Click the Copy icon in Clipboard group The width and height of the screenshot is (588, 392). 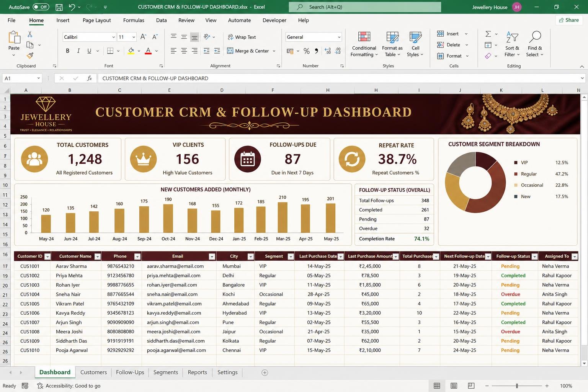[x=30, y=45]
